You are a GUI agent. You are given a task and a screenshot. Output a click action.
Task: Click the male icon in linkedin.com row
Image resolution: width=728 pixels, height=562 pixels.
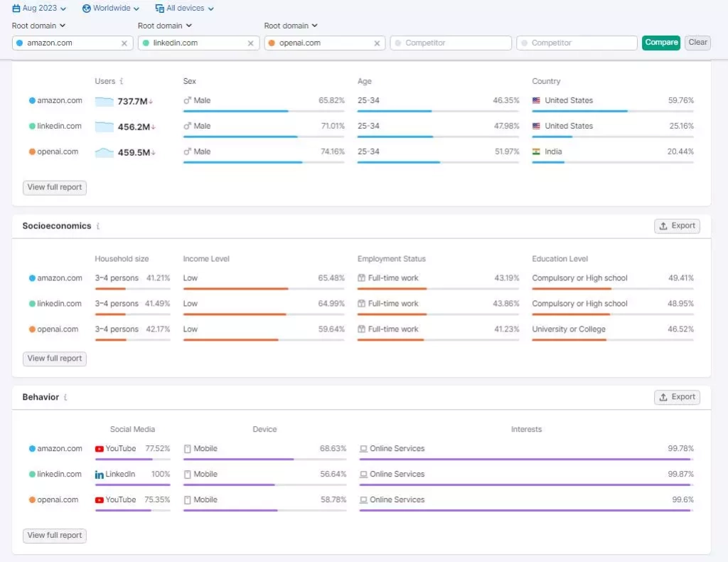187,126
